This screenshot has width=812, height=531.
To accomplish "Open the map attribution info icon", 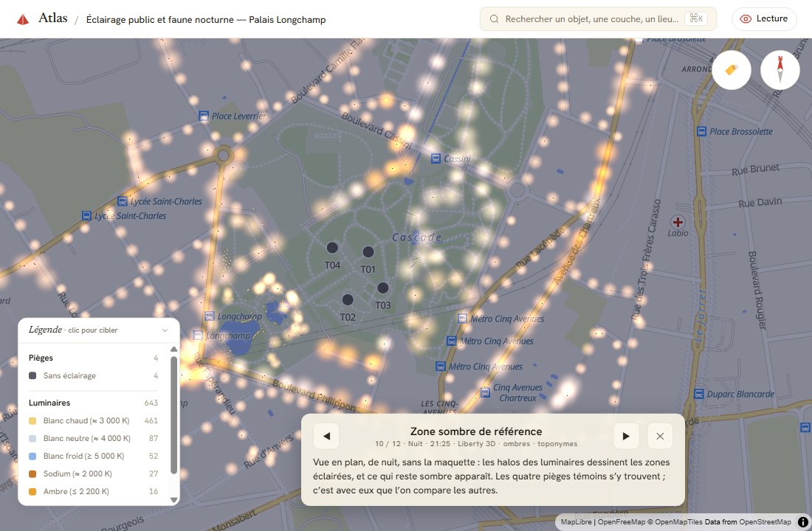I will 802,521.
